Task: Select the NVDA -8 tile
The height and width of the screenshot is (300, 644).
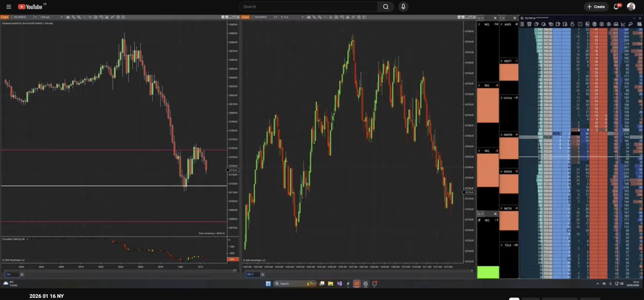Action: 508,171
